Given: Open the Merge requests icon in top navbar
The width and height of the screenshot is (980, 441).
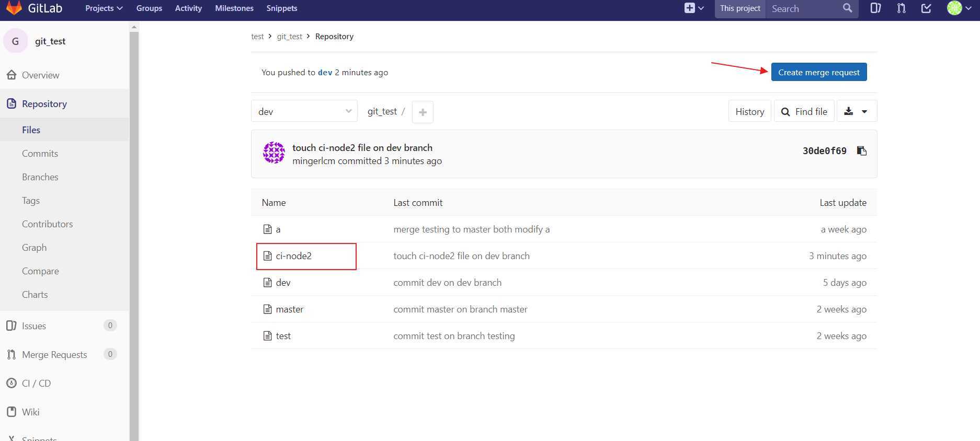Looking at the screenshot, I should coord(901,8).
